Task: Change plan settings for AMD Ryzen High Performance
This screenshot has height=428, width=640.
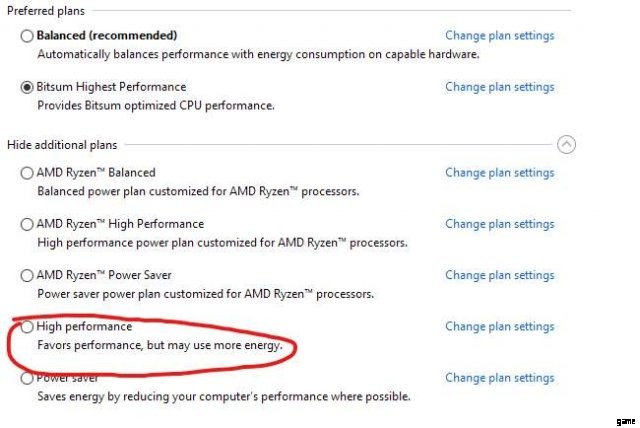Action: click(500, 224)
